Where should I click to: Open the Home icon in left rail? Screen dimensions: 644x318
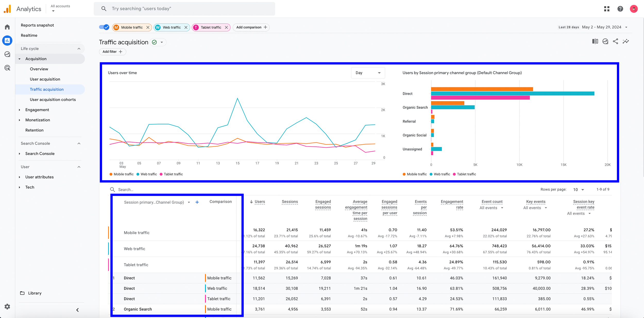tap(7, 27)
